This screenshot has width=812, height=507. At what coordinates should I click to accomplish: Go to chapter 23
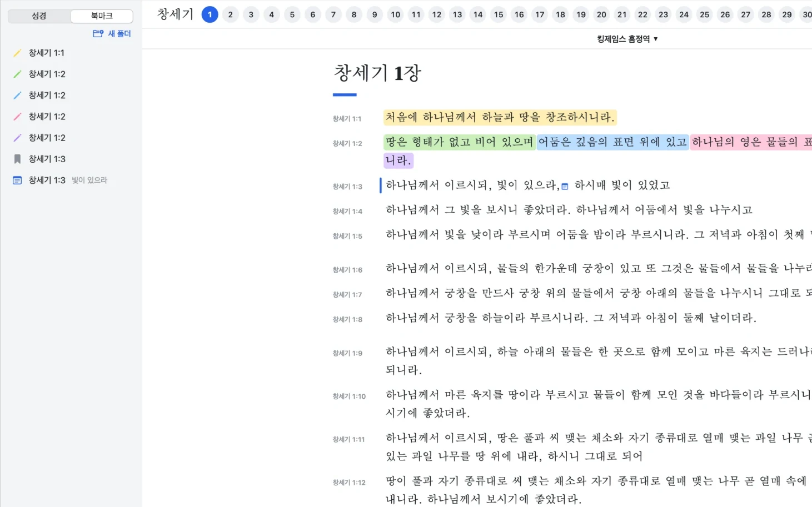pos(664,14)
